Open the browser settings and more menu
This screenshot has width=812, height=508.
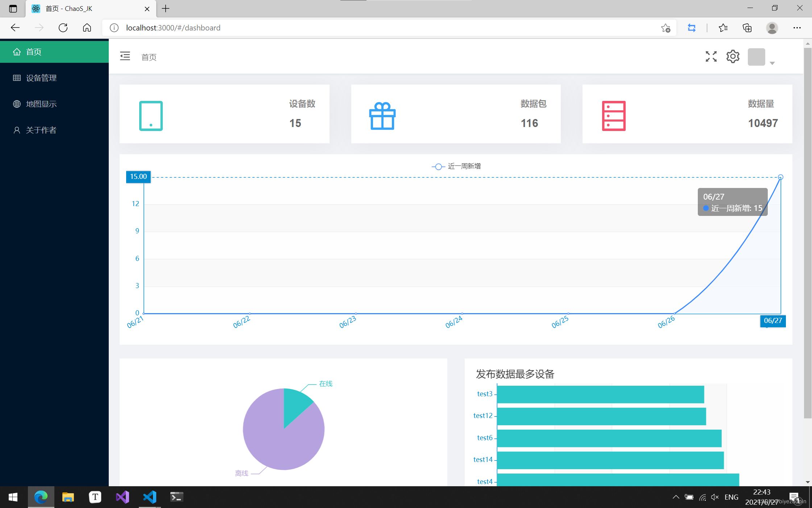tap(797, 28)
